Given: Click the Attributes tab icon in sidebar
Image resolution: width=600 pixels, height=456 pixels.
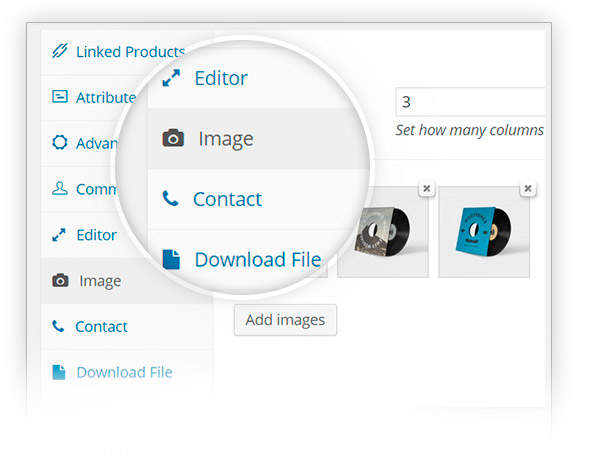Looking at the screenshot, I should pyautogui.click(x=60, y=96).
